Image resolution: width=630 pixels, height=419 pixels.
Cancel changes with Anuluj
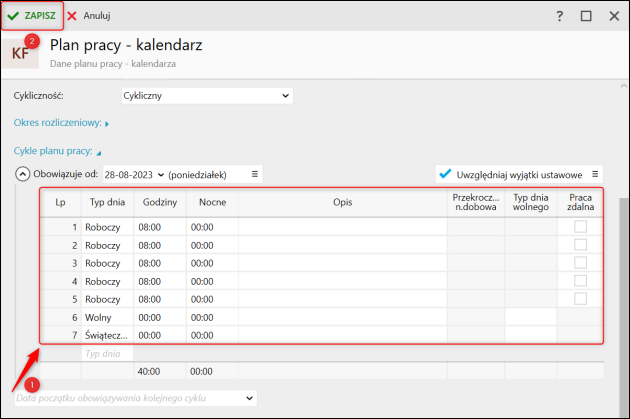point(89,16)
